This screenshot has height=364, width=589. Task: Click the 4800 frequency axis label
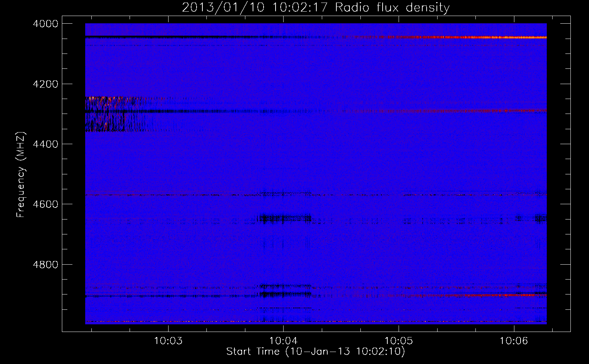coord(46,264)
